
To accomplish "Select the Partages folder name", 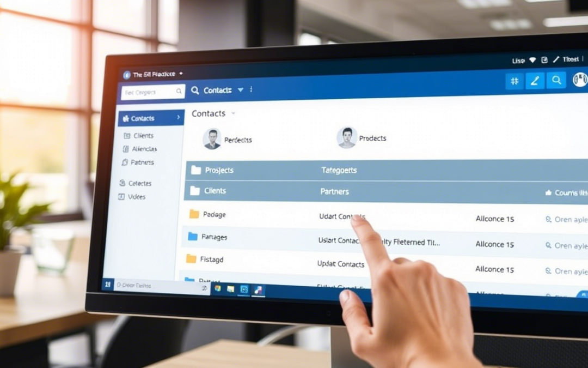I will [214, 237].
